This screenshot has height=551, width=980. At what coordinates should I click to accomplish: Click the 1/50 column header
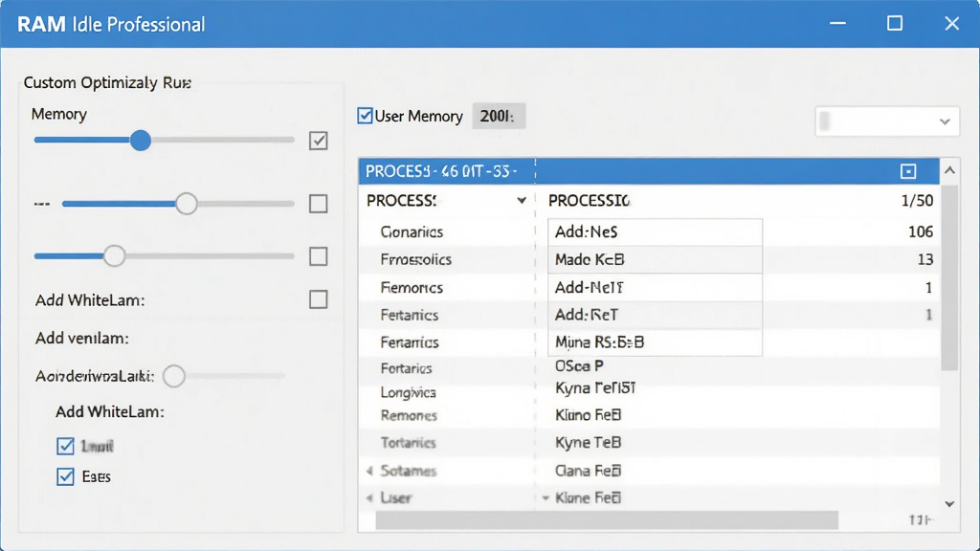point(917,201)
